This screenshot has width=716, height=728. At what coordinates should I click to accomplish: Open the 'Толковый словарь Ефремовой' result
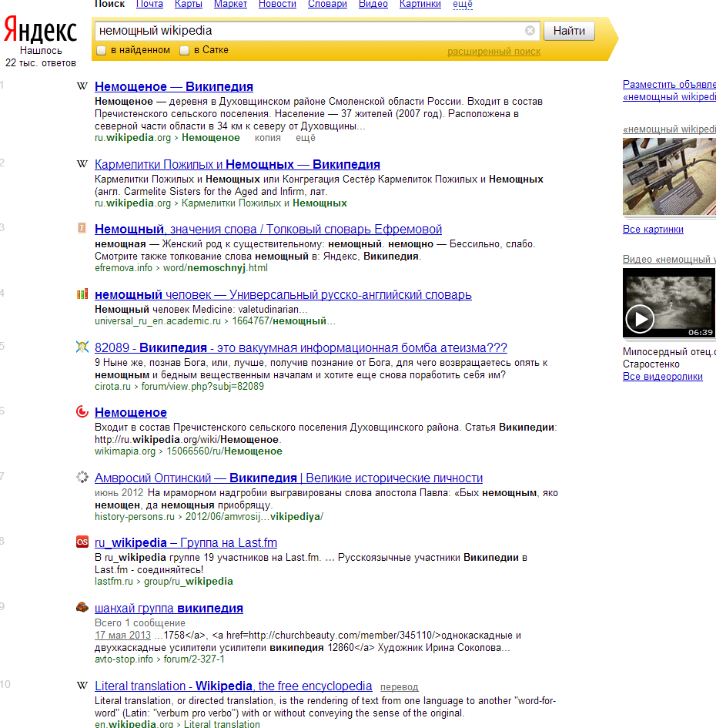(x=268, y=229)
